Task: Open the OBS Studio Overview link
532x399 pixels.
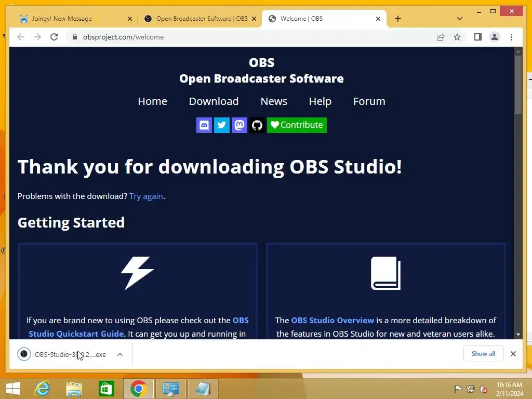Action: (x=332, y=320)
